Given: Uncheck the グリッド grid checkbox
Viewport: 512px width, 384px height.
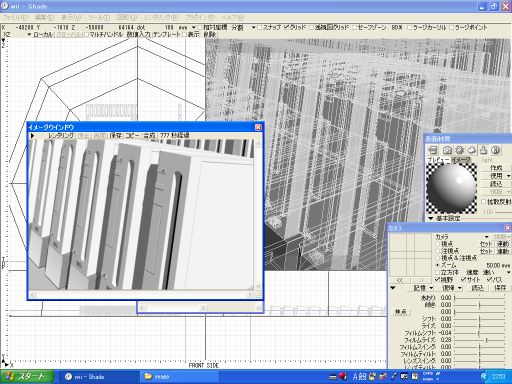Looking at the screenshot, I should point(287,27).
